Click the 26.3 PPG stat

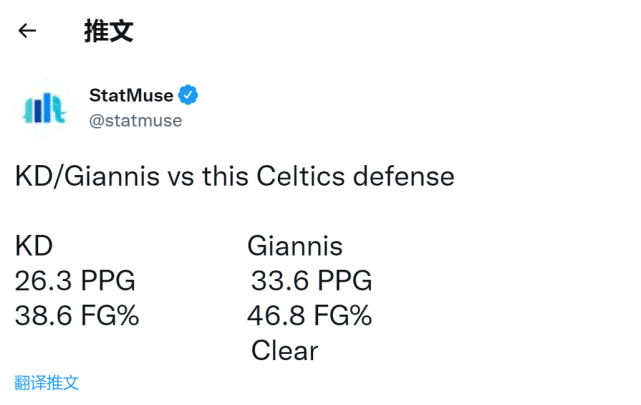[75, 280]
